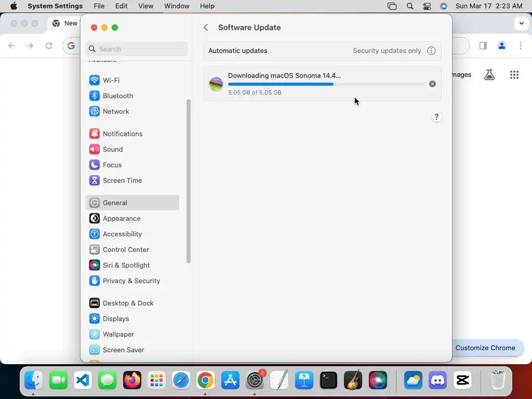Open App Store from the Dock
Image resolution: width=532 pixels, height=399 pixels.
[x=230, y=380]
